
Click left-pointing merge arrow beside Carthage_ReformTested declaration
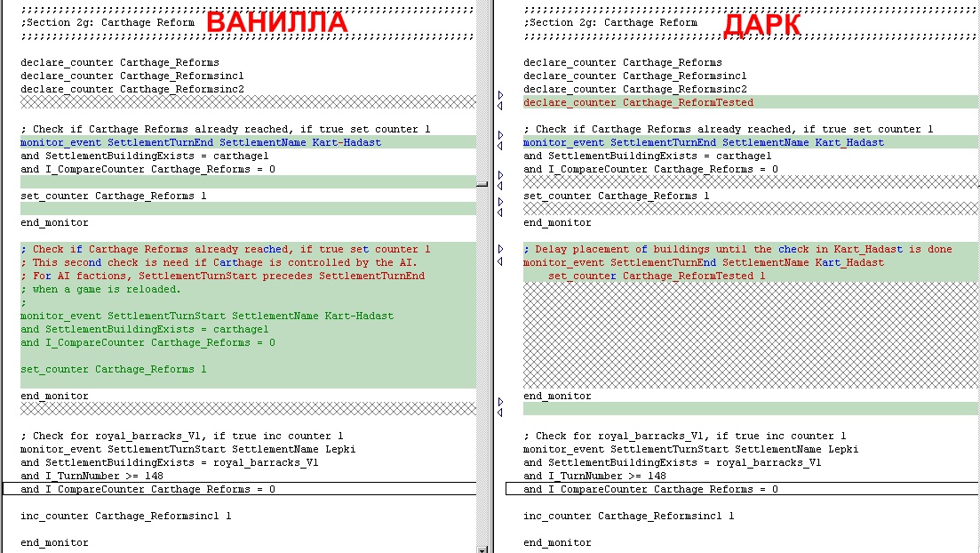pos(500,107)
